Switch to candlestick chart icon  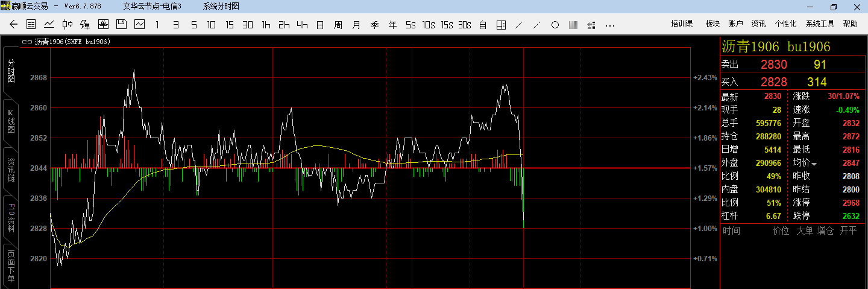[x=68, y=25]
